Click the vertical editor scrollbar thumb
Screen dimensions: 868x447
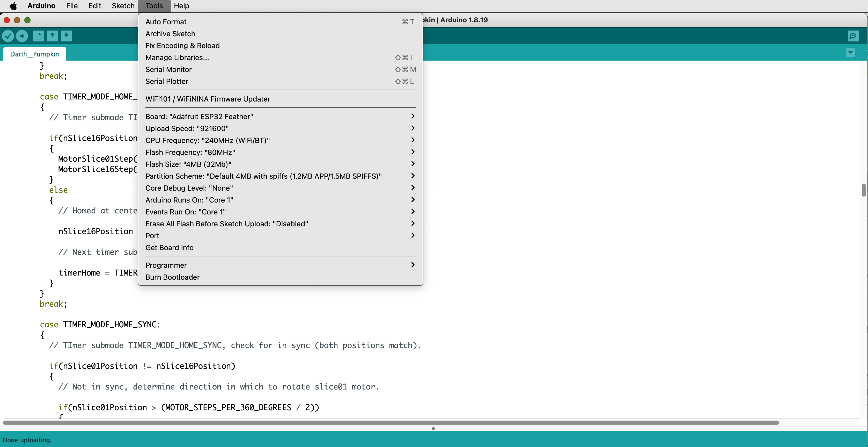click(864, 190)
